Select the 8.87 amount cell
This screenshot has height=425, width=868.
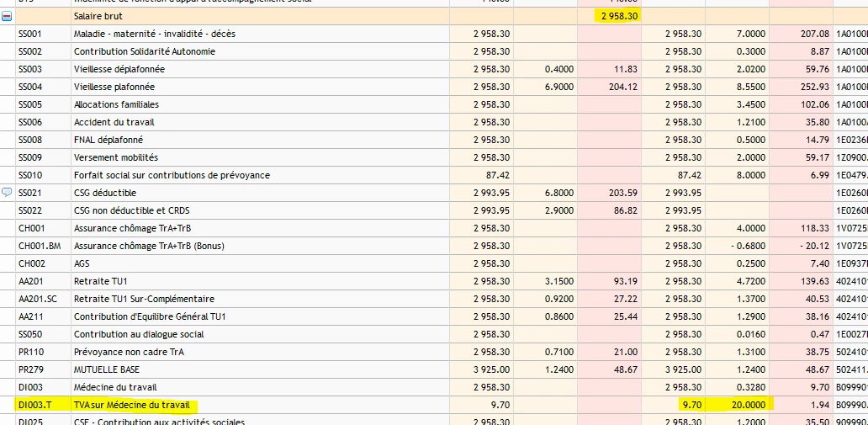820,51
